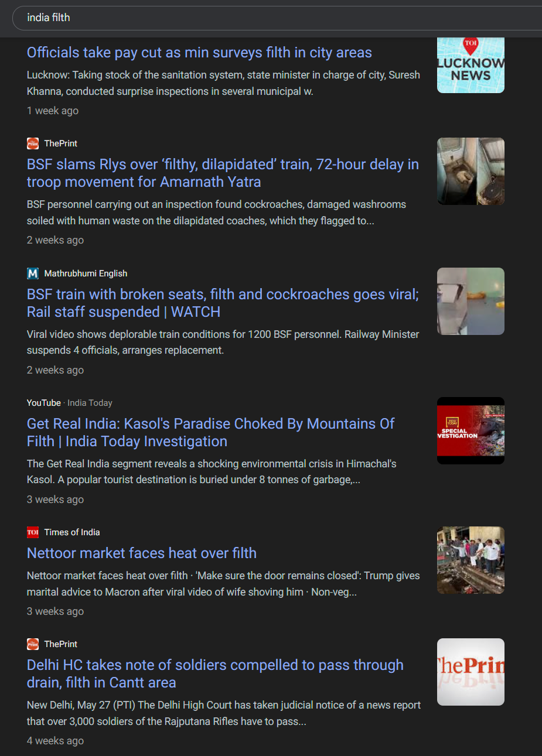Open the Nettoor market crowd thumbnail
Image resolution: width=542 pixels, height=756 pixels.
coord(471,560)
